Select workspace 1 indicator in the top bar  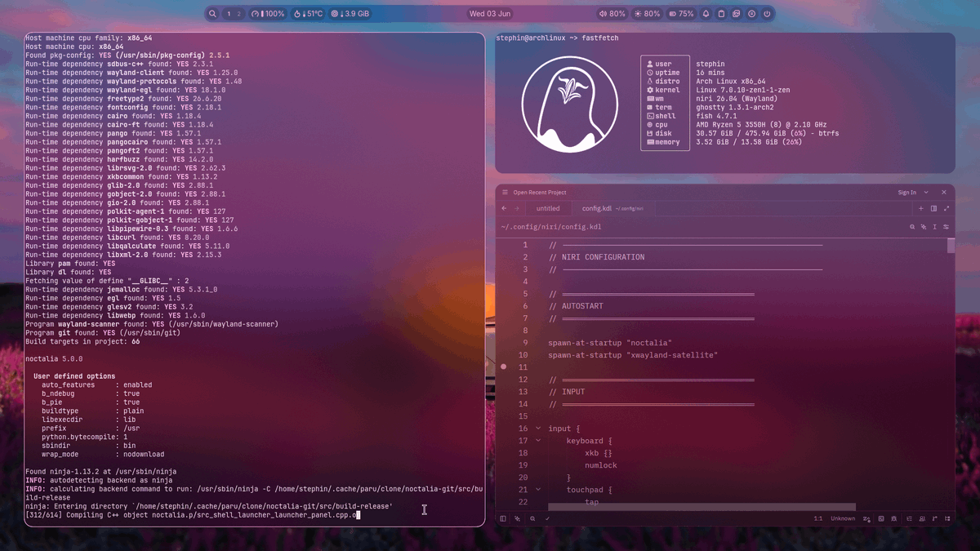pyautogui.click(x=229, y=14)
